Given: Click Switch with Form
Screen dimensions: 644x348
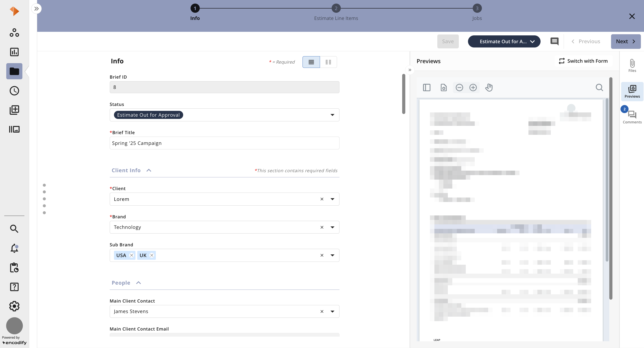Looking at the screenshot, I should [x=583, y=61].
